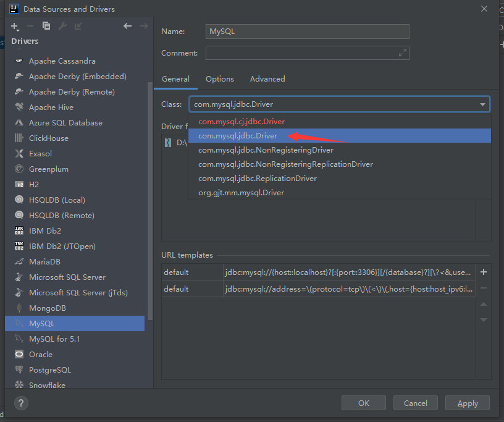504x422 pixels.
Task: Click the OK button
Action: click(364, 403)
